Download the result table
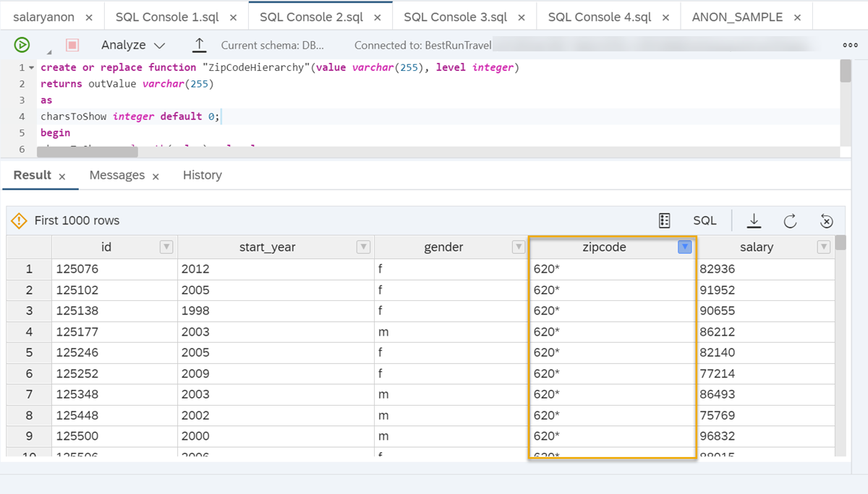Image resolution: width=868 pixels, height=494 pixels. click(x=754, y=221)
